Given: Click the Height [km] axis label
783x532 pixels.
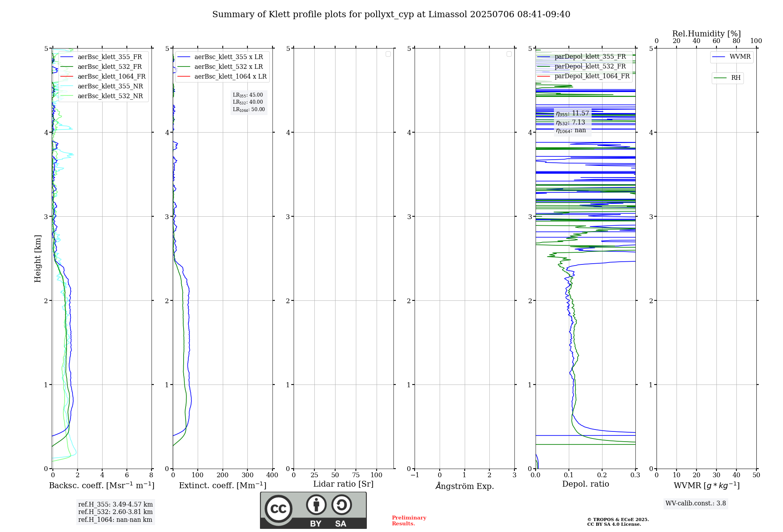Looking at the screenshot, I should (x=38, y=259).
